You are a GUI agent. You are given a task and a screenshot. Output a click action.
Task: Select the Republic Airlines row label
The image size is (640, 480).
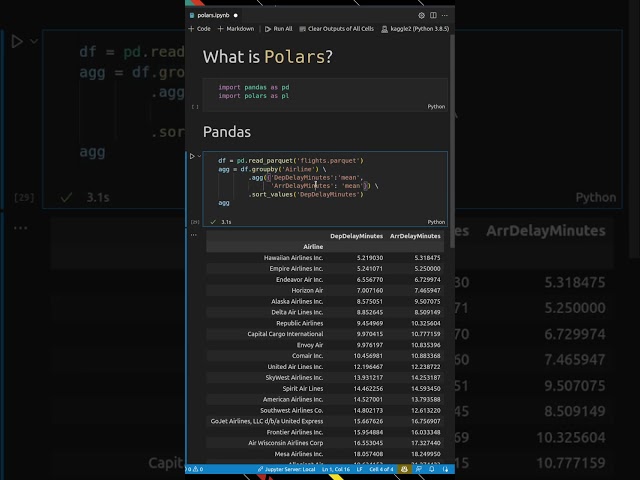pyautogui.click(x=300, y=323)
